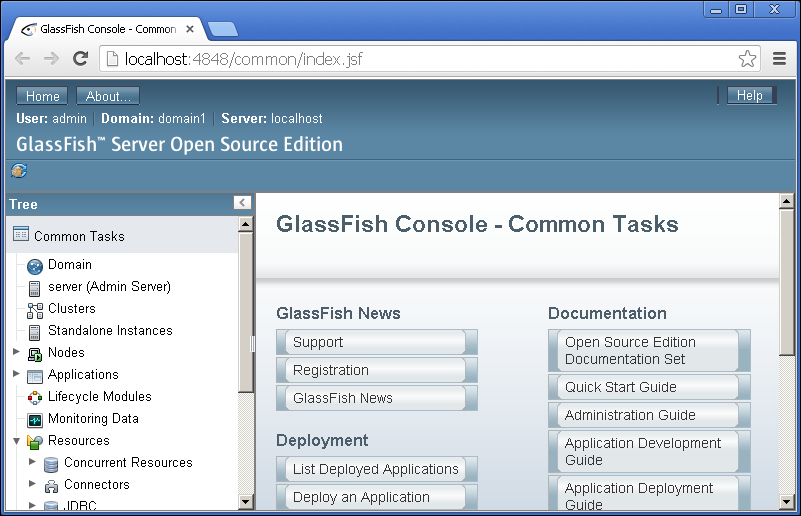Click the Help button
The image size is (801, 516).
tap(749, 96)
